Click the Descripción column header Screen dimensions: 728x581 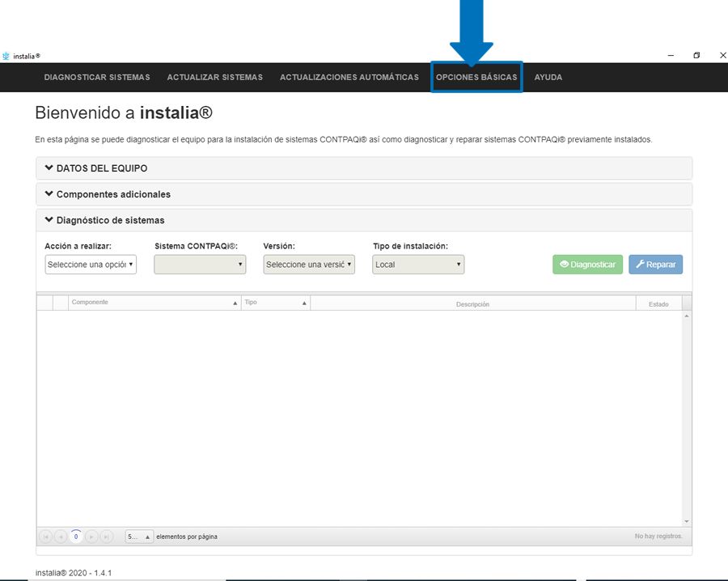pyautogui.click(x=472, y=303)
